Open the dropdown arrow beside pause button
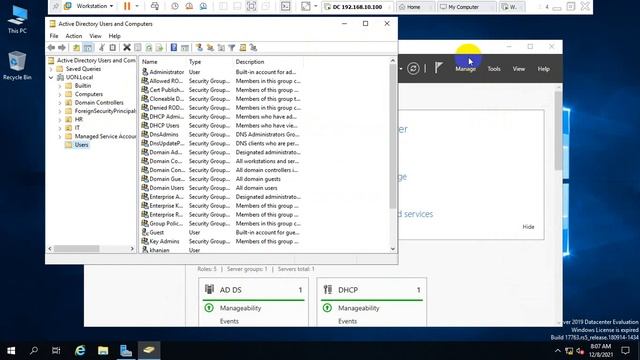The height and width of the screenshot is (360, 640). pyautogui.click(x=137, y=6)
